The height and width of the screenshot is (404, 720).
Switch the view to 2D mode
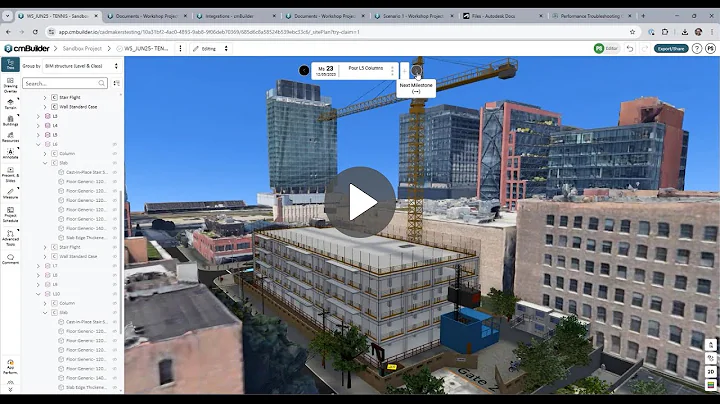pyautogui.click(x=711, y=371)
